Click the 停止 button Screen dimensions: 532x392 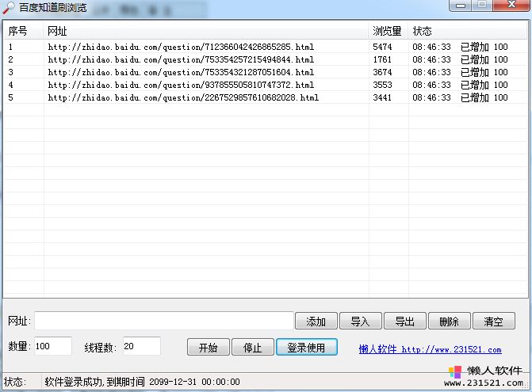pyautogui.click(x=253, y=347)
